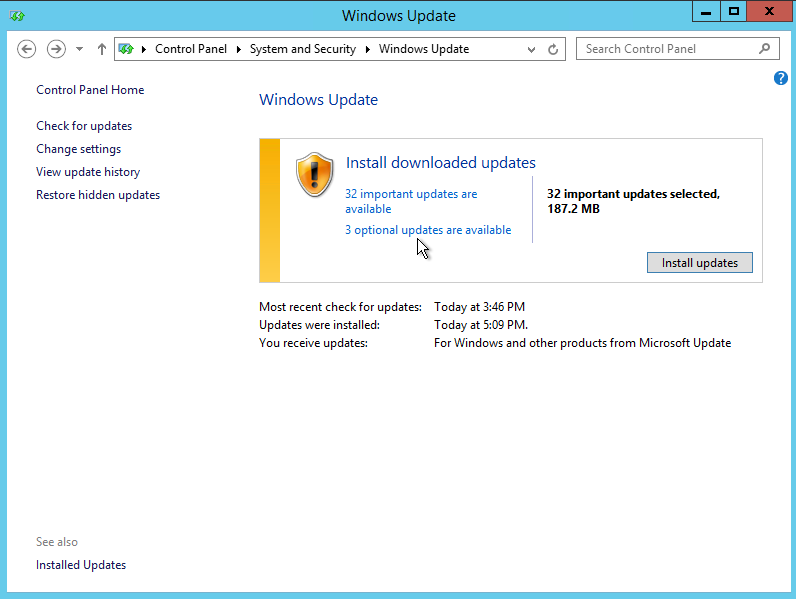
Task: Refresh the Windows Update page
Action: [x=553, y=49]
